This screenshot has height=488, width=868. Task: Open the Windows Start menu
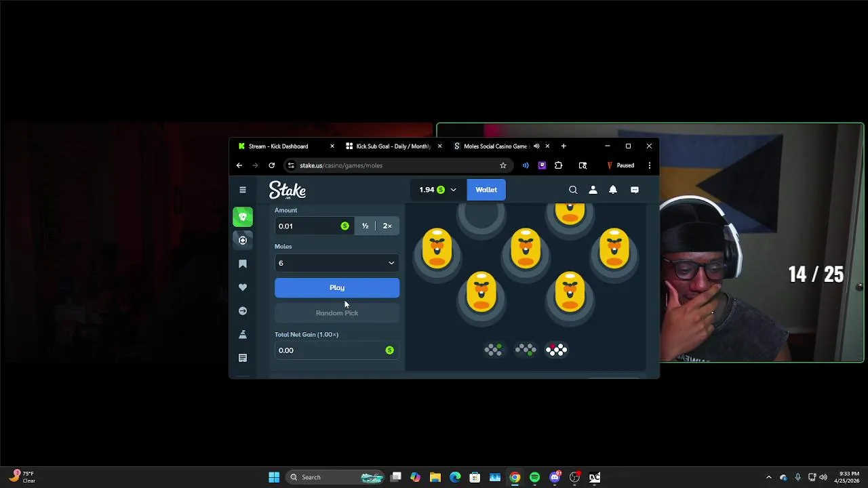pyautogui.click(x=274, y=477)
